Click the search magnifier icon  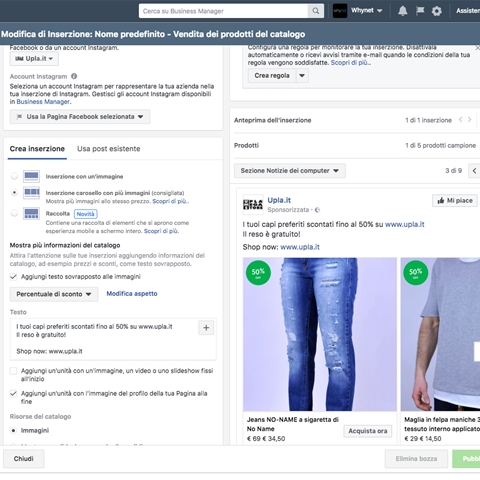pos(315,11)
